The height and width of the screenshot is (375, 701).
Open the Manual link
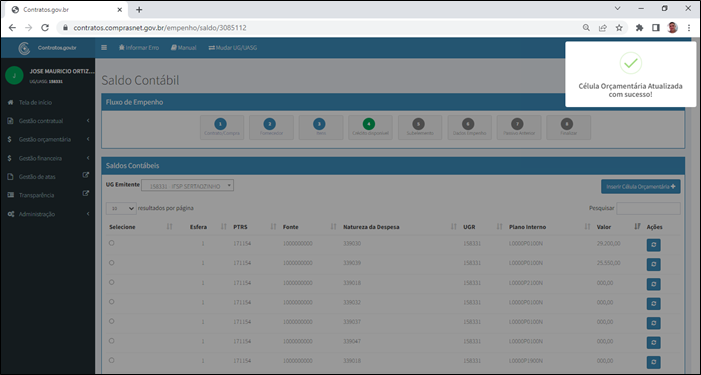click(x=183, y=48)
